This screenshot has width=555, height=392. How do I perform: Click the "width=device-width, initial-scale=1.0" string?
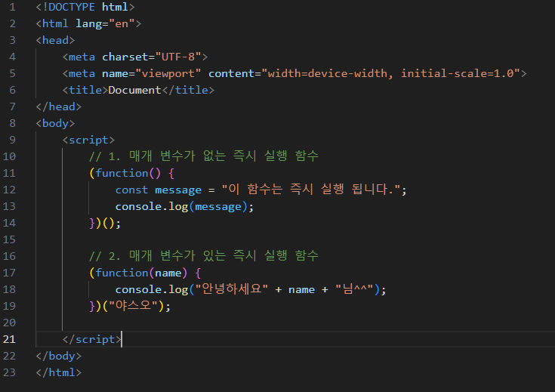coord(390,74)
